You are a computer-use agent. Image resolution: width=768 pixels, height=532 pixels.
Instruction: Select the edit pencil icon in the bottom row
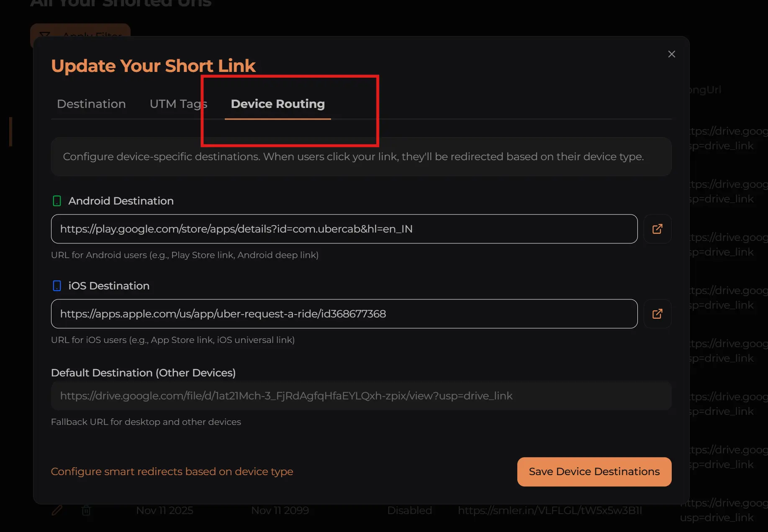tap(57, 510)
